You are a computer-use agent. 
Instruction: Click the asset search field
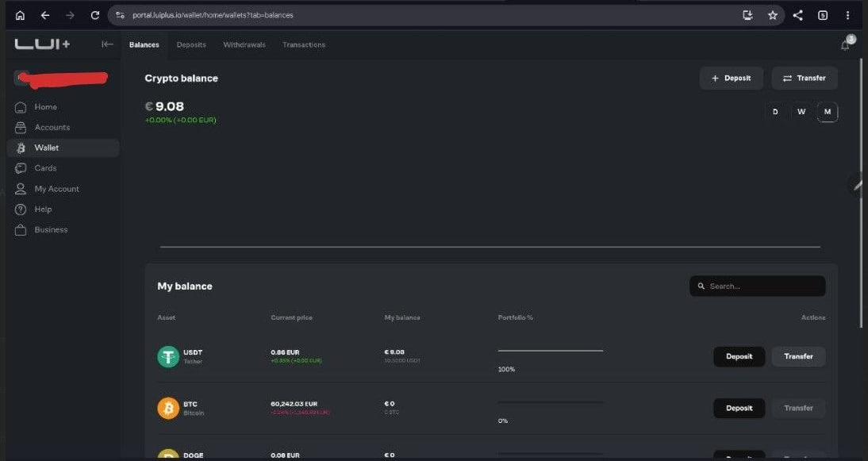point(757,286)
